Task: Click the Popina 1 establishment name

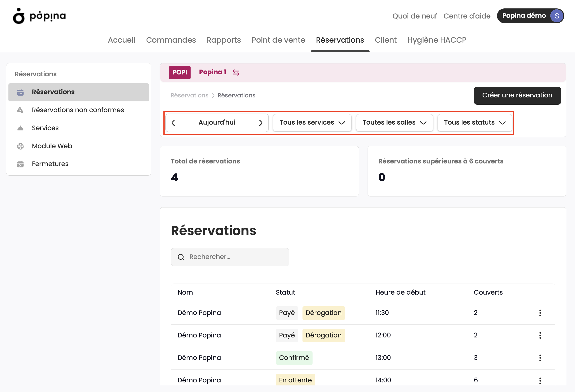Action: [x=213, y=72]
